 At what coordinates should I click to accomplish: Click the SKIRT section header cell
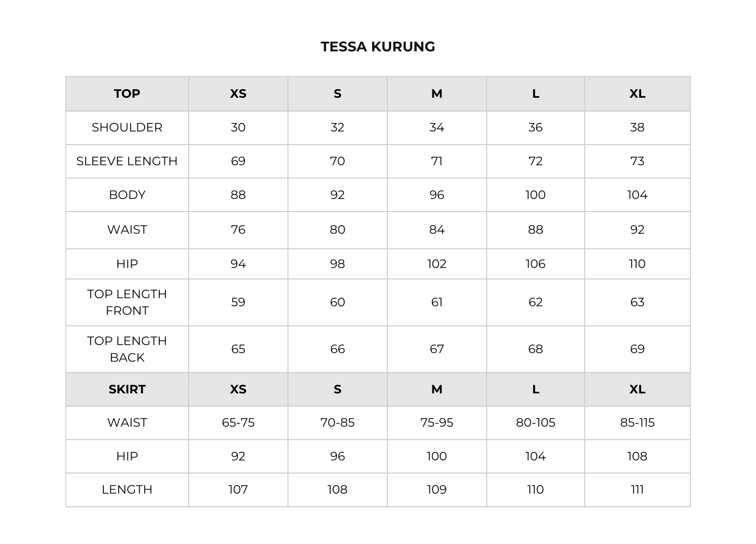(127, 389)
